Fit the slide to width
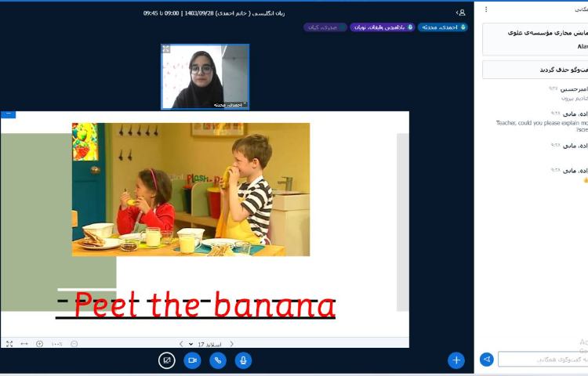The image size is (588, 376). [x=24, y=344]
